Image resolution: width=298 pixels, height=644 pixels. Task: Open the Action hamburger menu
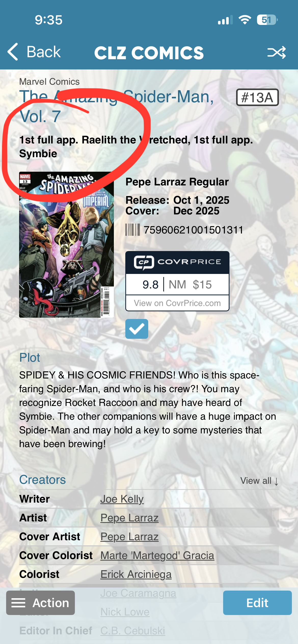pyautogui.click(x=40, y=603)
